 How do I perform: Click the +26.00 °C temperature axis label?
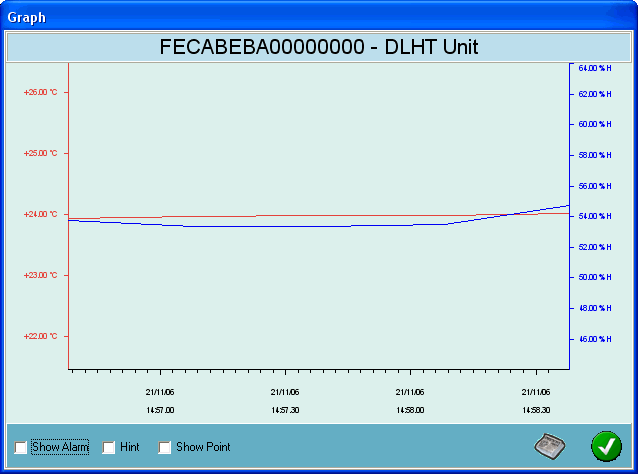coord(40,92)
